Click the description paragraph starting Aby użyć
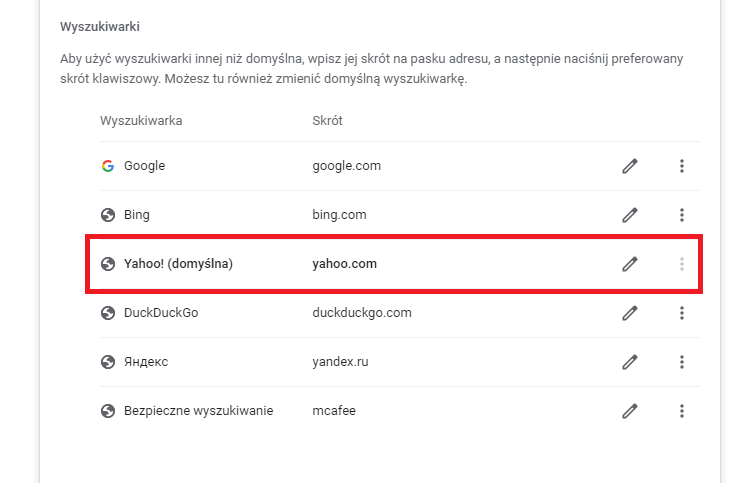Image resolution: width=741 pixels, height=483 pixels. [x=371, y=69]
